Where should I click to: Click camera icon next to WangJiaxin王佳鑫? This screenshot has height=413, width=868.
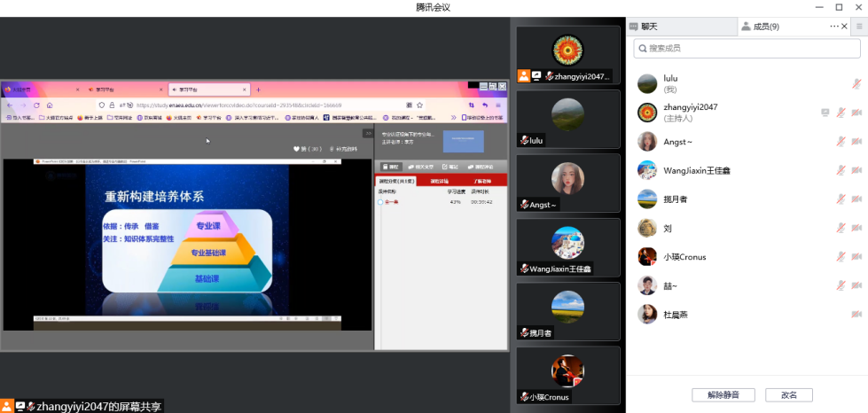(856, 170)
